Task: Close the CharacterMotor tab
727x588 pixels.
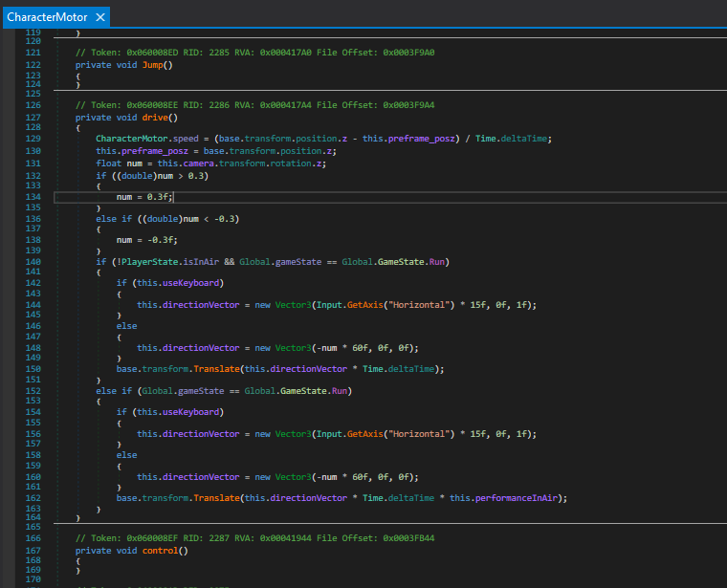Action: (100, 17)
